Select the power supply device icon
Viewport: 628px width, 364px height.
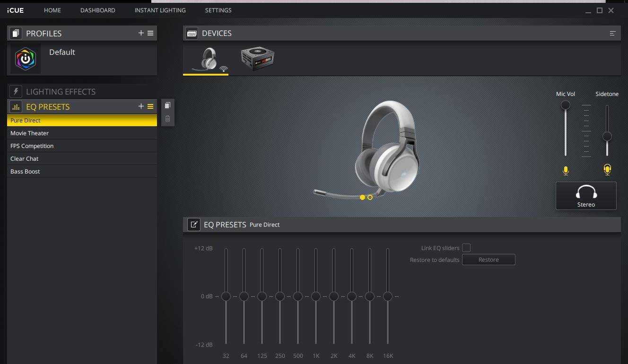(257, 59)
